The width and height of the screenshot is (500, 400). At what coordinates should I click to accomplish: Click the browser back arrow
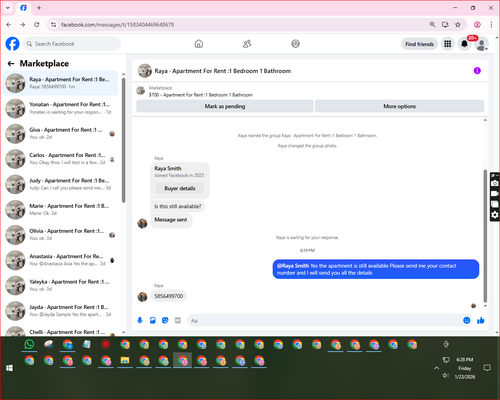(9, 24)
